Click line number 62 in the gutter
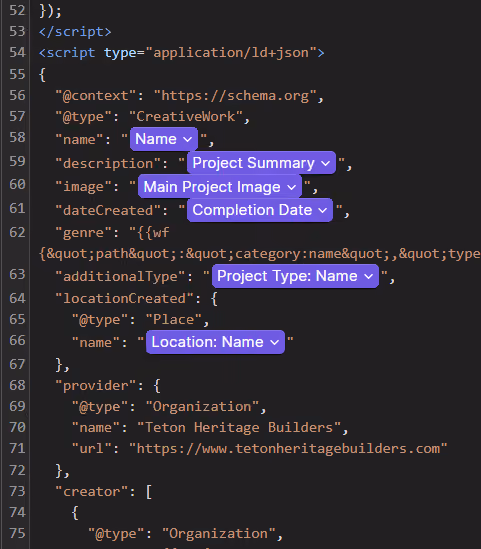Screen dimensions: 481x549 pos(17,232)
